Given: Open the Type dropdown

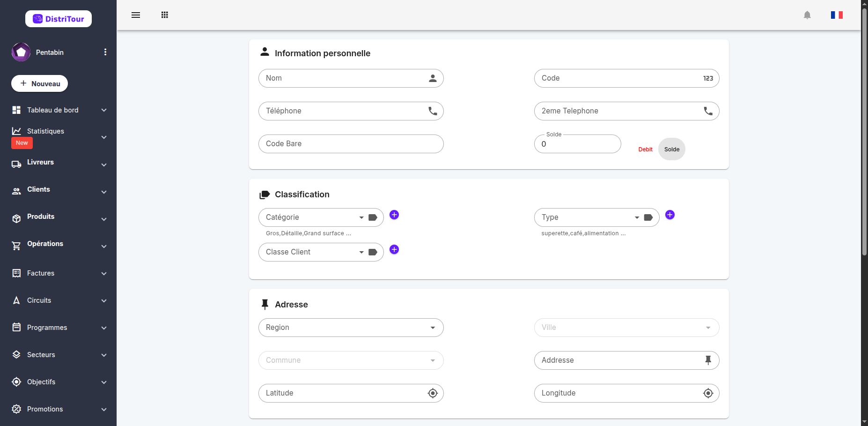Looking at the screenshot, I should pyautogui.click(x=596, y=217).
